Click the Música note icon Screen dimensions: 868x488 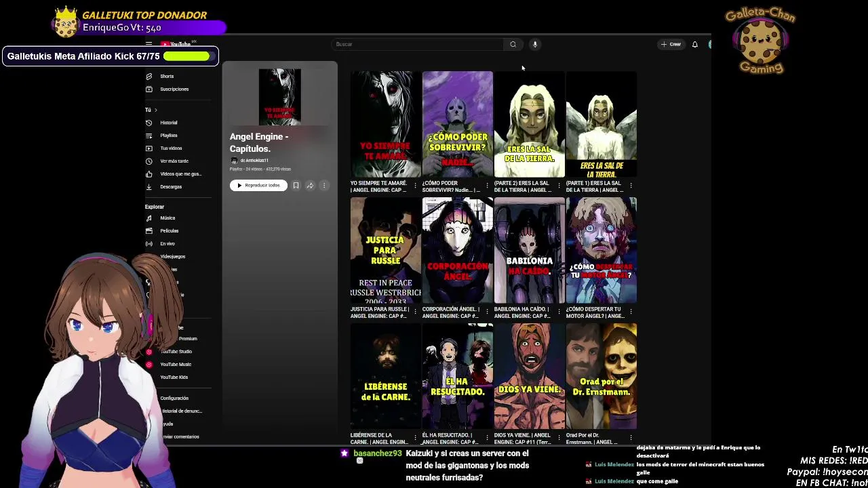click(x=149, y=218)
